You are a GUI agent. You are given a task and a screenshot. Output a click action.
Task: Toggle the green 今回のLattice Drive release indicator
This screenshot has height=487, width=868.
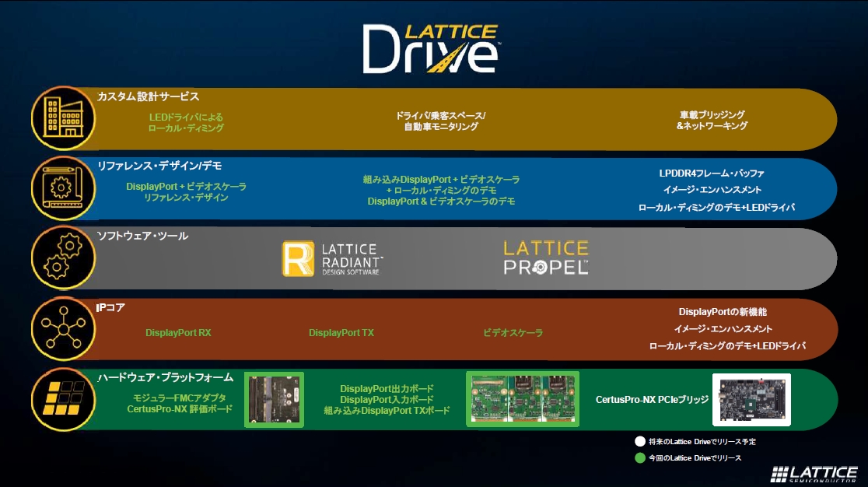click(639, 457)
